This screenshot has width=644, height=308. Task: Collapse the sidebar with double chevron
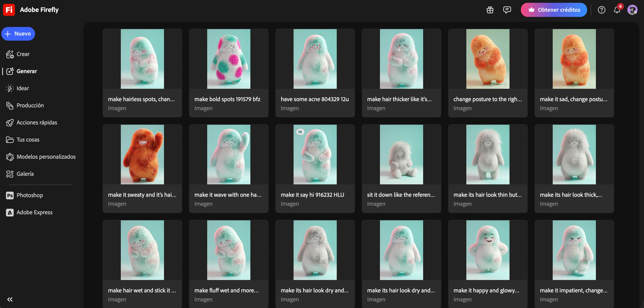(x=10, y=299)
